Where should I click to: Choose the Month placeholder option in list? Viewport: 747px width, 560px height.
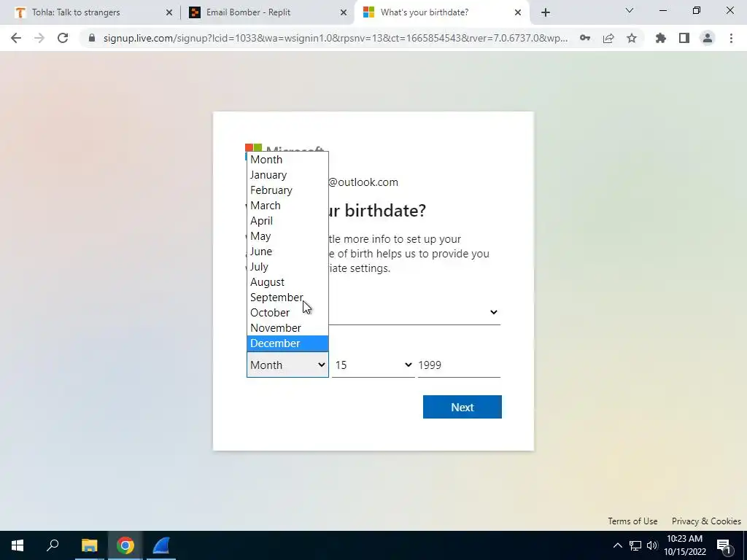(287, 160)
